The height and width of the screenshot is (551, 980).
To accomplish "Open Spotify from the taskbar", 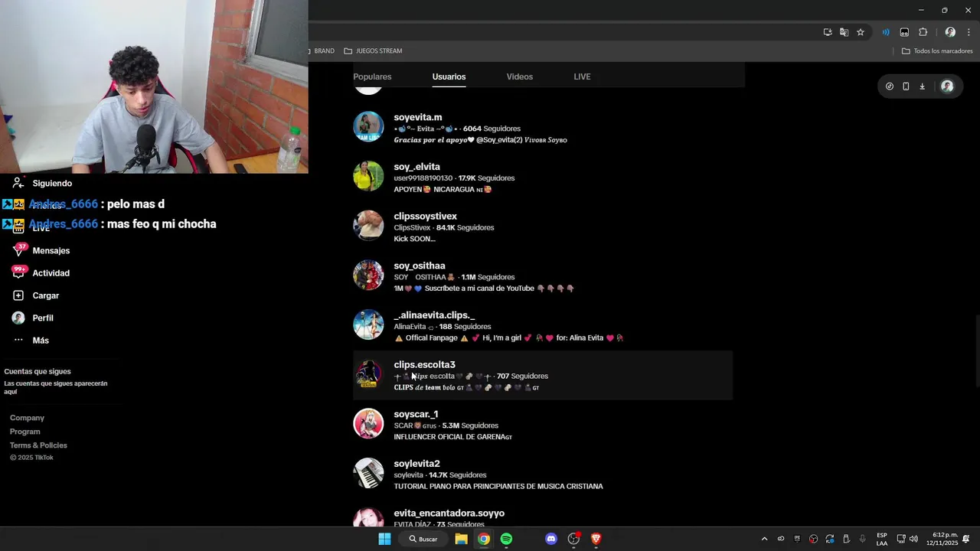I will pos(506,539).
